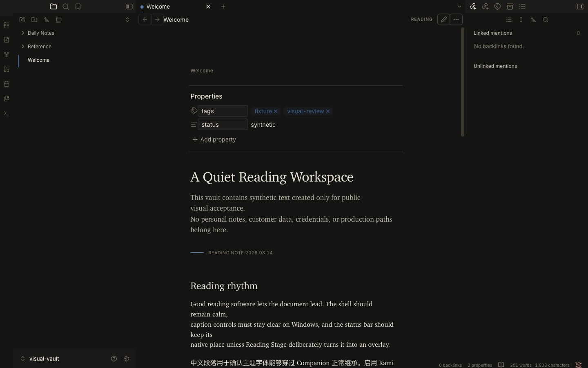This screenshot has height=368, width=588.
Task: Click auto-reveal current file icon
Action: click(59, 20)
